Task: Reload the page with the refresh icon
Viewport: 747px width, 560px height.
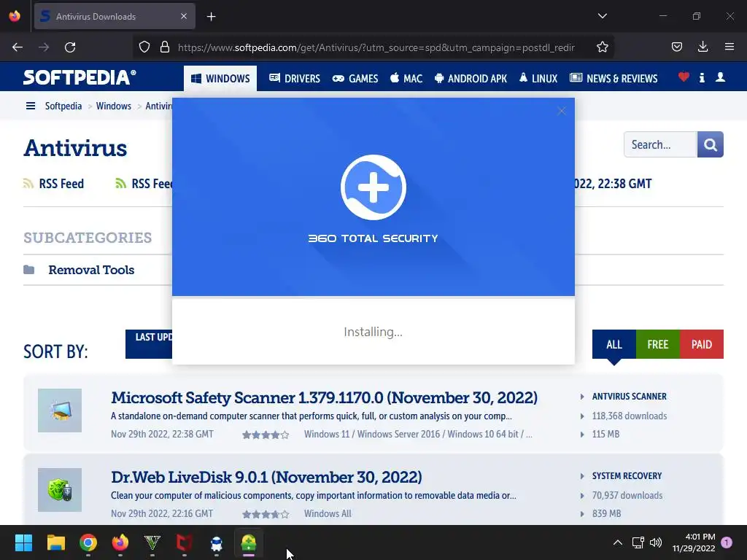Action: 70,47
